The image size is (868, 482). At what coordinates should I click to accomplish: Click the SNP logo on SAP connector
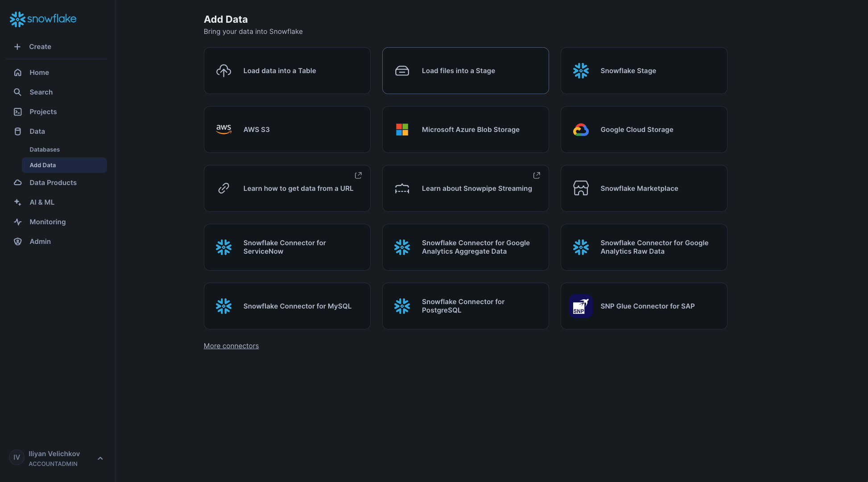pos(581,306)
